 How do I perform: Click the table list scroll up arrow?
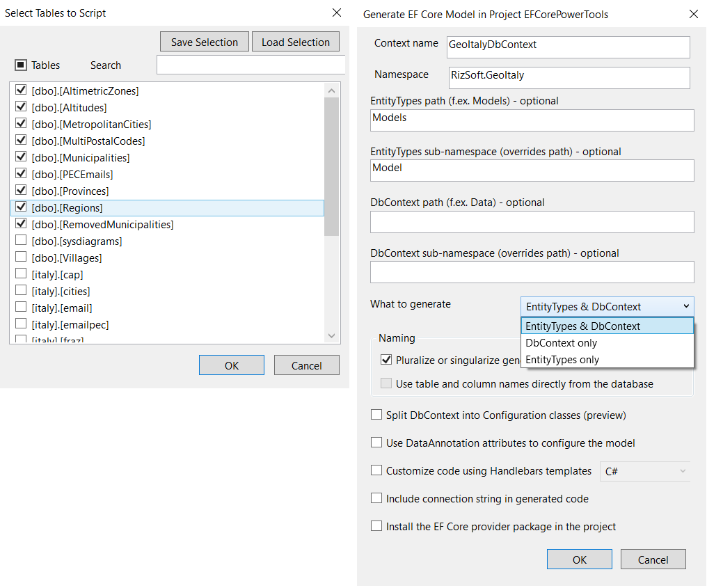[x=332, y=91]
